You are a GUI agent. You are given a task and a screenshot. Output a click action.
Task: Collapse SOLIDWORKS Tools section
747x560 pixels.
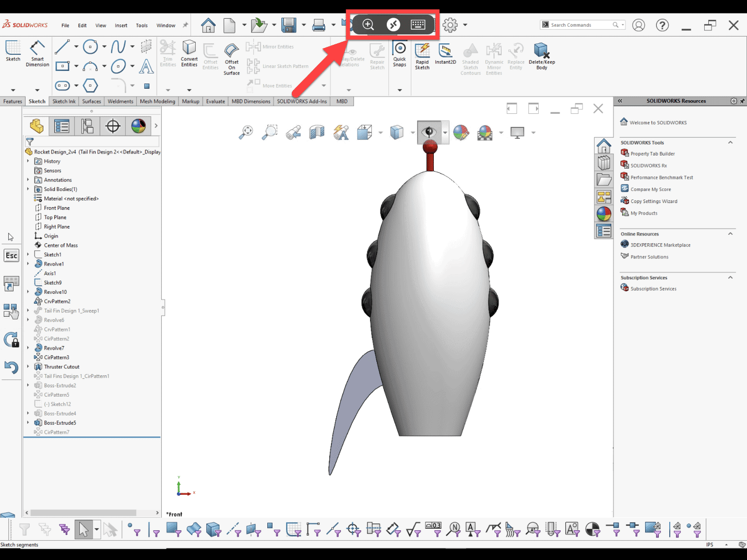point(730,142)
